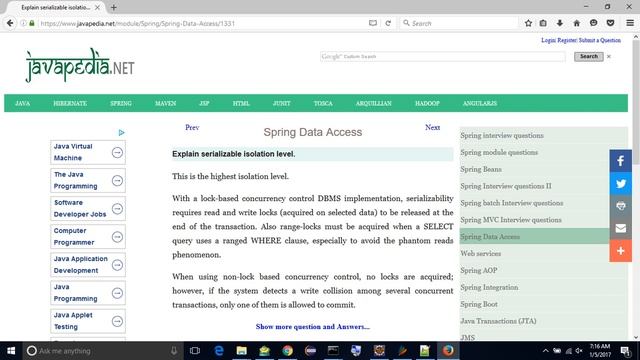Open the SPRING navigation menu item
This screenshot has height=360, width=640.
pyautogui.click(x=121, y=103)
